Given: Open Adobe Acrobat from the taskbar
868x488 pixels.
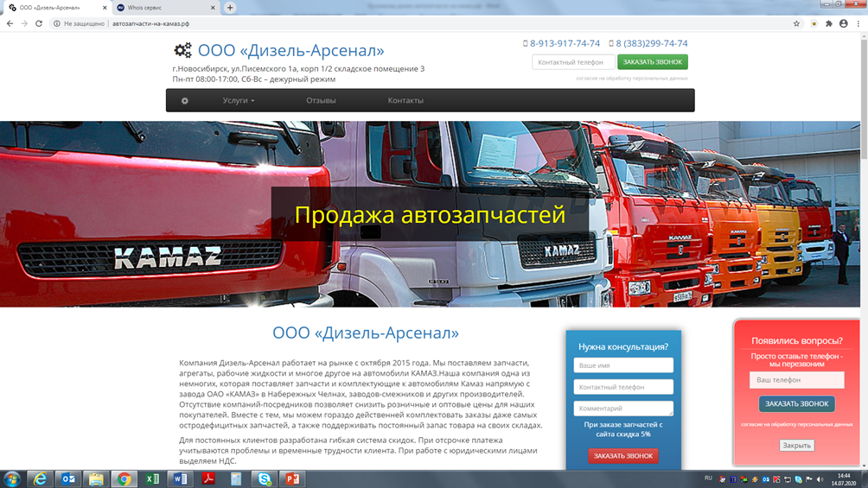Looking at the screenshot, I should 208,478.
